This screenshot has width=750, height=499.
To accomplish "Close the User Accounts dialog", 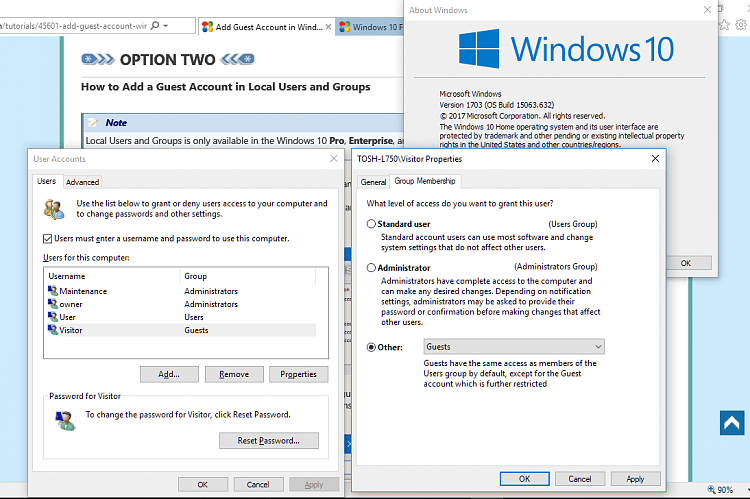I will coord(334,158).
